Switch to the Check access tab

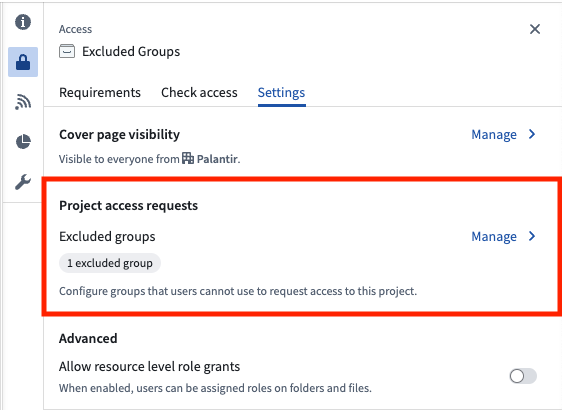(x=199, y=92)
